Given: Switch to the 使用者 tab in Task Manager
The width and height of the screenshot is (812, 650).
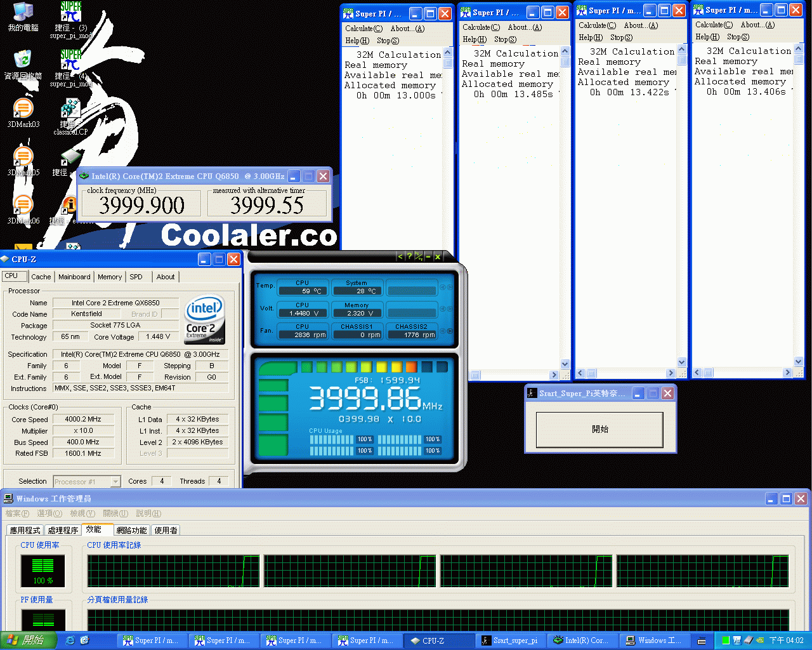Looking at the screenshot, I should click(166, 530).
